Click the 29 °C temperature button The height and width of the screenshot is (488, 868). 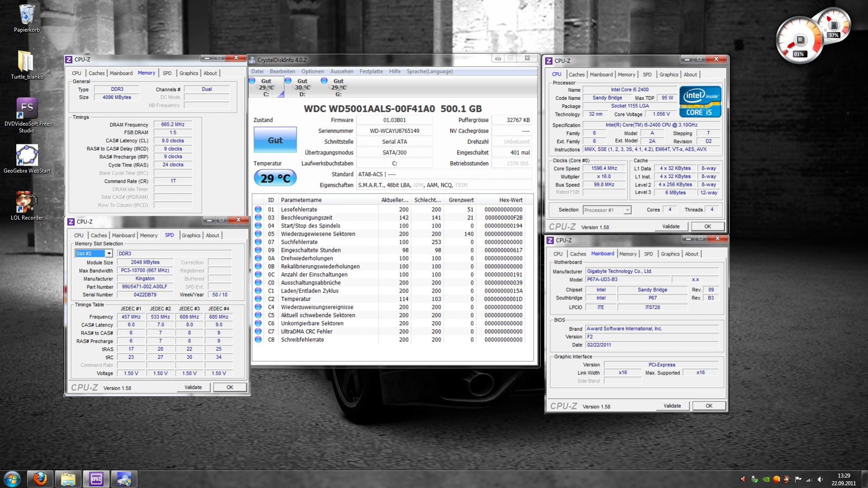click(x=275, y=178)
